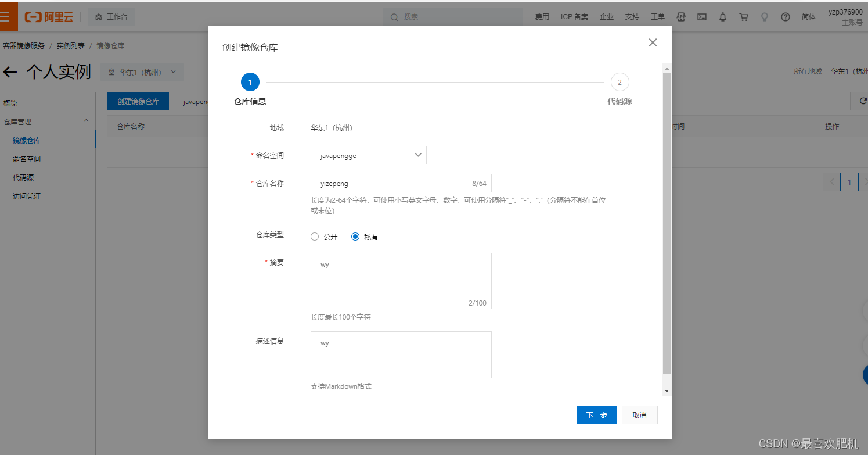This screenshot has width=868, height=455.
Task: Open Cloud Shell terminal icon
Action: point(702,17)
